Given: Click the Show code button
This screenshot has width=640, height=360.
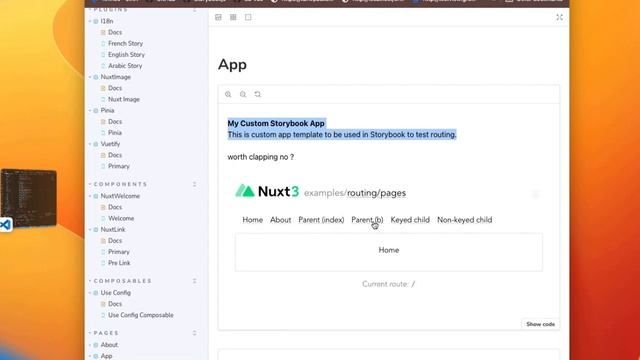Looking at the screenshot, I should tap(540, 324).
